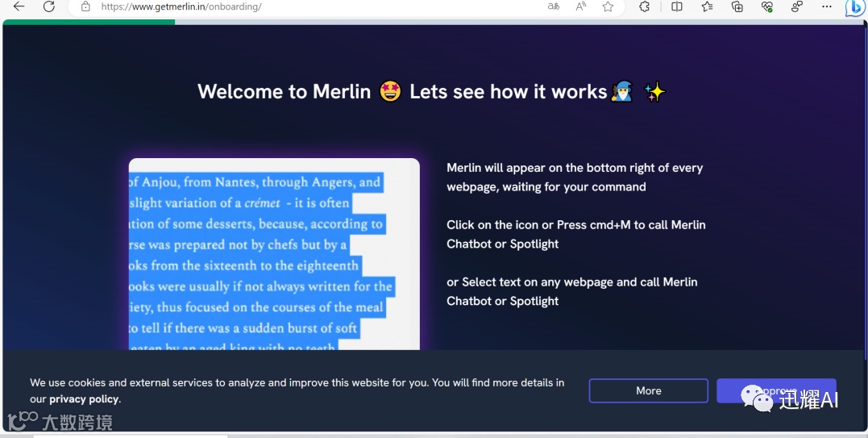Click the Approve cookies button
Image resolution: width=868 pixels, height=438 pixels.
[776, 391]
